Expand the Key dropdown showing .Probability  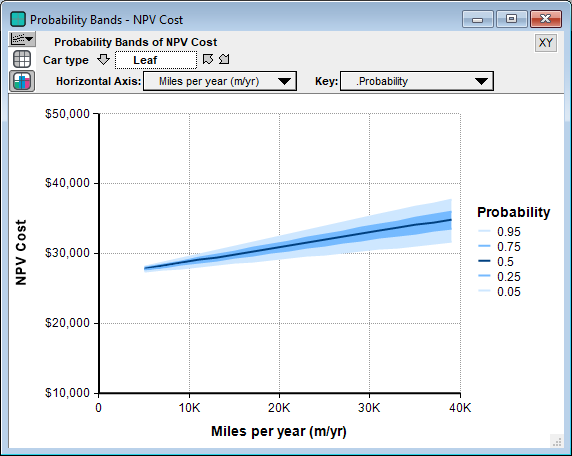point(417,81)
